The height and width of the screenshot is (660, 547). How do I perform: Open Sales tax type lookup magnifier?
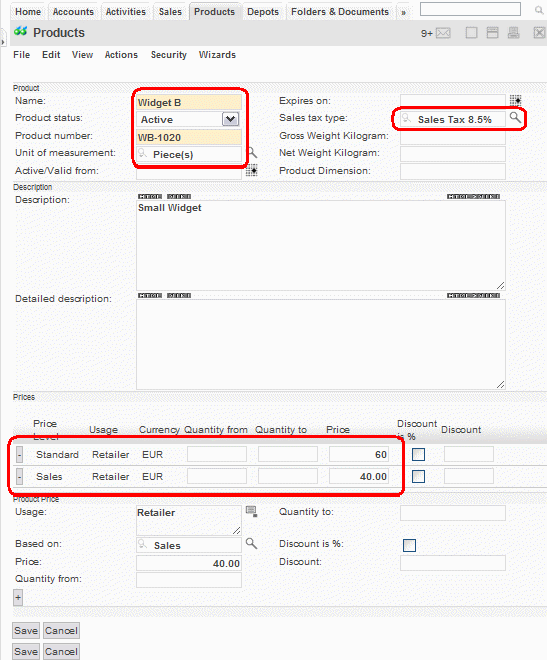[x=515, y=117]
